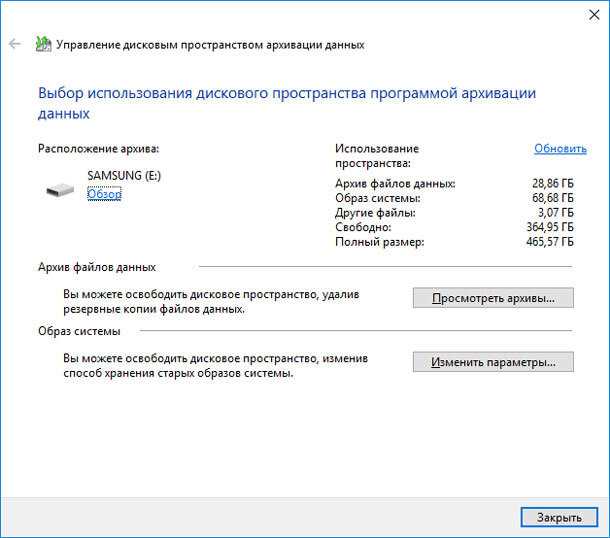Screen dimensions: 610x538
Task: Click the 364,95 ГБ free space value
Action: 550,227
